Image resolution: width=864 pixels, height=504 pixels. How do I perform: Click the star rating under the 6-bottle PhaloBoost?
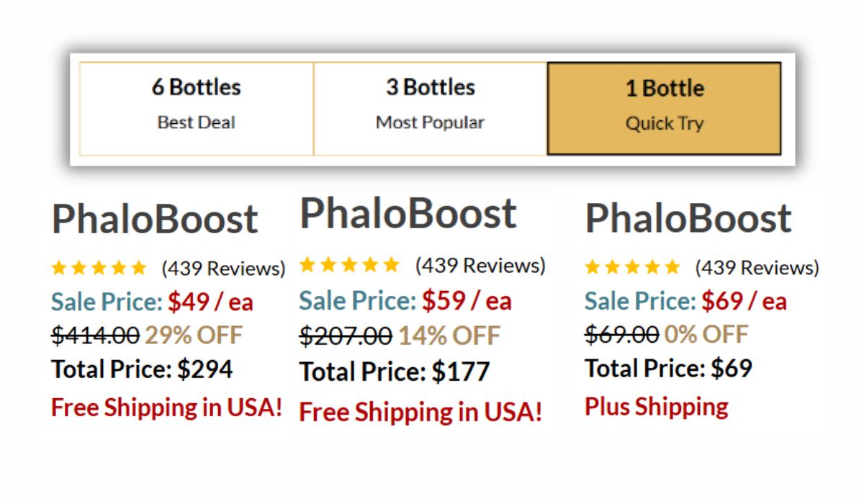pyautogui.click(x=99, y=269)
